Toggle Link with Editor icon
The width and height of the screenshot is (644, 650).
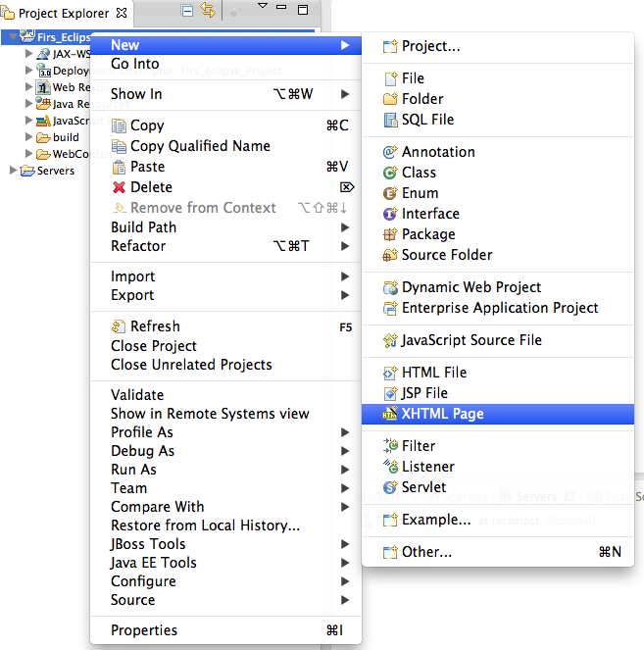[208, 11]
